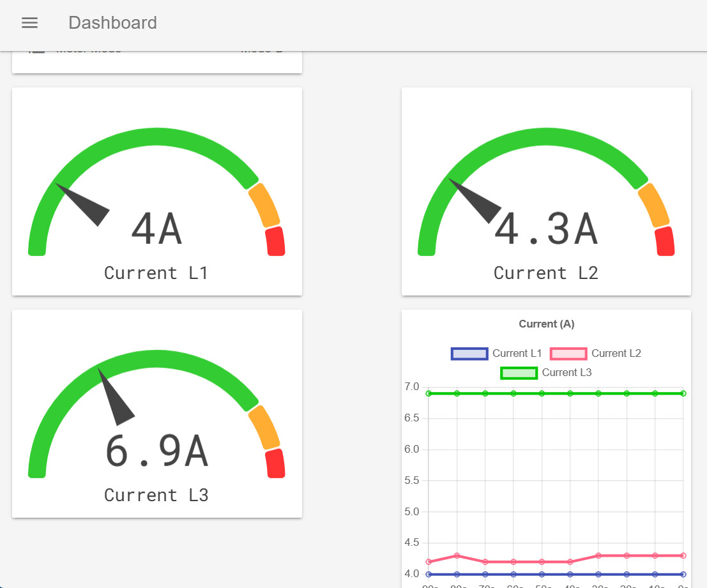Open the hamburger navigation menu

coord(29,23)
